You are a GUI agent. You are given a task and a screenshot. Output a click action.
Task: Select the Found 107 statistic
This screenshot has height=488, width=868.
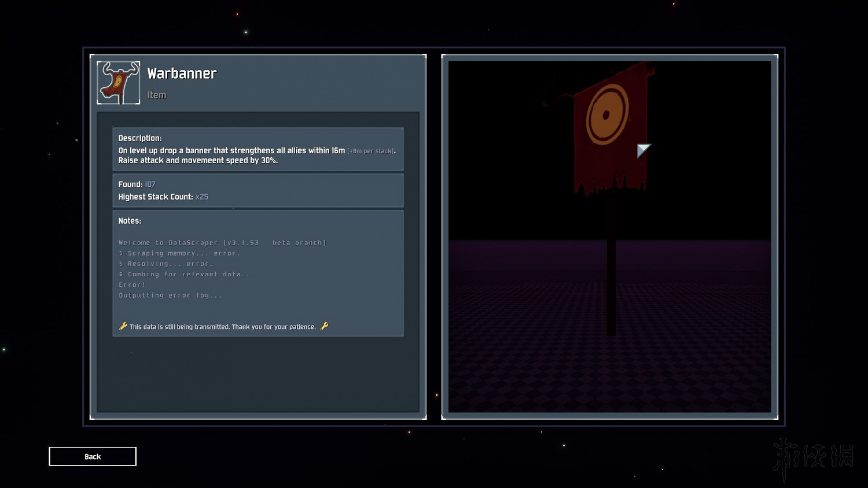pos(137,184)
